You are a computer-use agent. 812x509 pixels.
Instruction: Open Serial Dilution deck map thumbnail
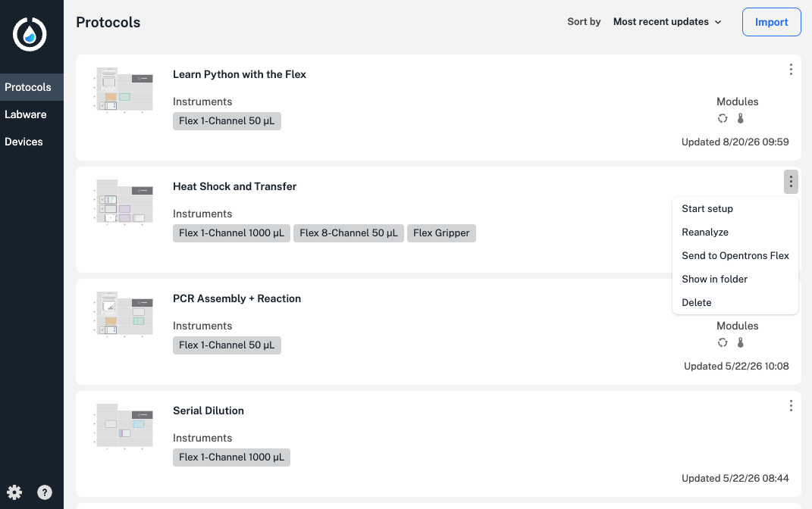tap(124, 426)
